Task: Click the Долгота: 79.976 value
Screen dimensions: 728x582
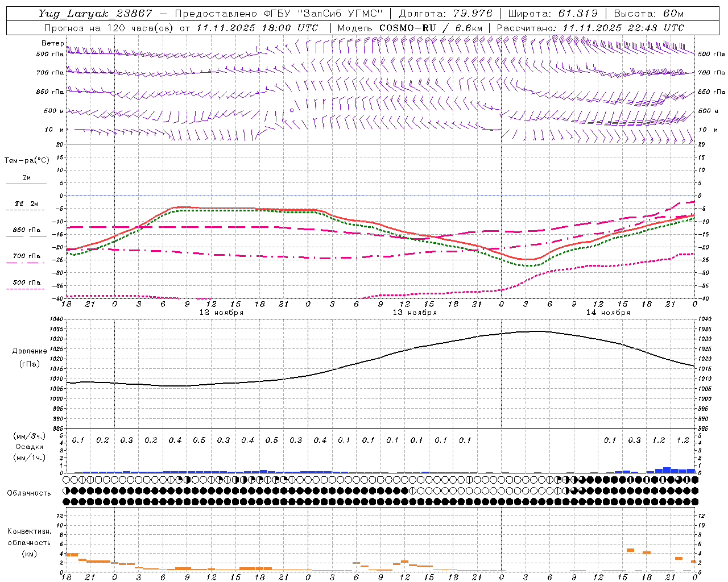Action: [x=445, y=14]
